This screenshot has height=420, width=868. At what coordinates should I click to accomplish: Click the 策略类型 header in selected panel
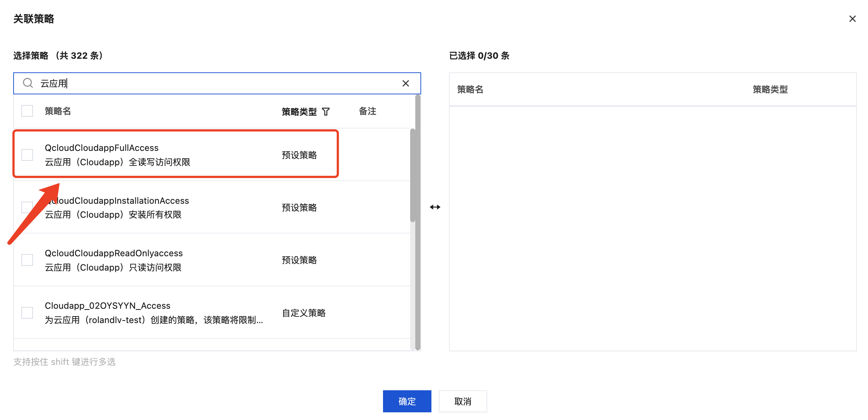(770, 90)
